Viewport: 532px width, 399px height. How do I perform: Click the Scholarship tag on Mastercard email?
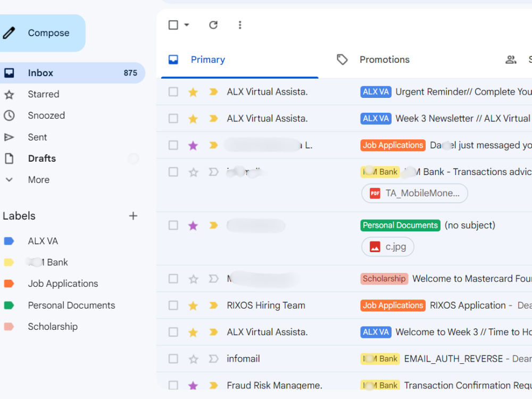pos(384,279)
